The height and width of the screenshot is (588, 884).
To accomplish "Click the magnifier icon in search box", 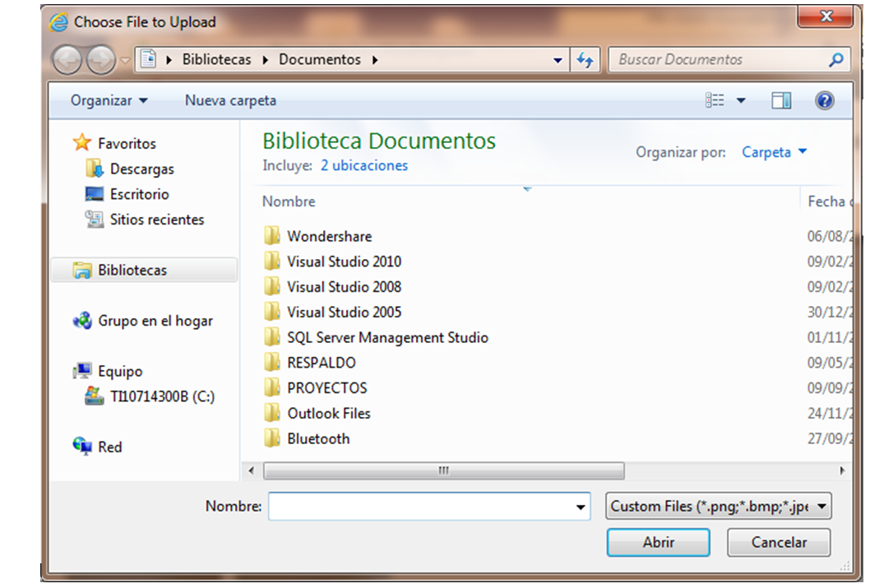I will [x=835, y=60].
